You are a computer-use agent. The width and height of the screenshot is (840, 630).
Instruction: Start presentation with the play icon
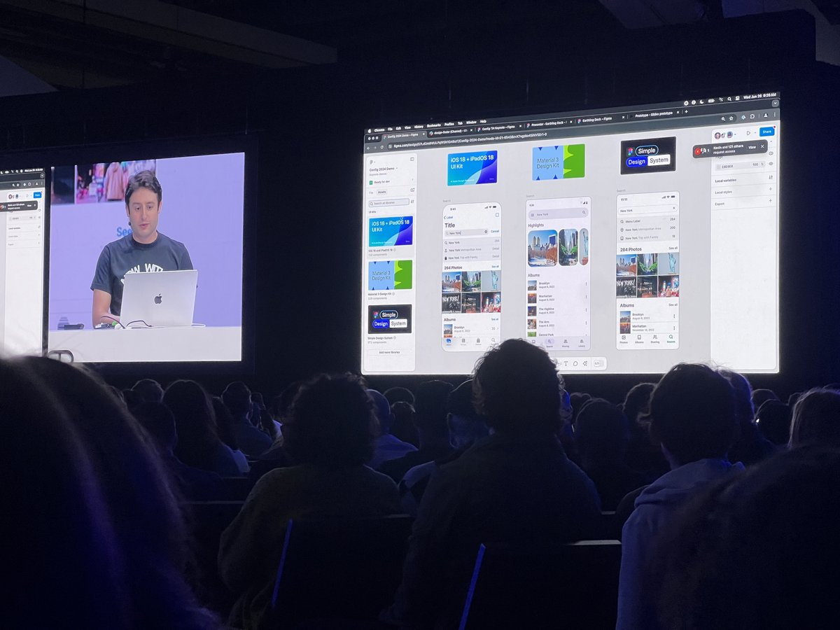click(x=748, y=133)
